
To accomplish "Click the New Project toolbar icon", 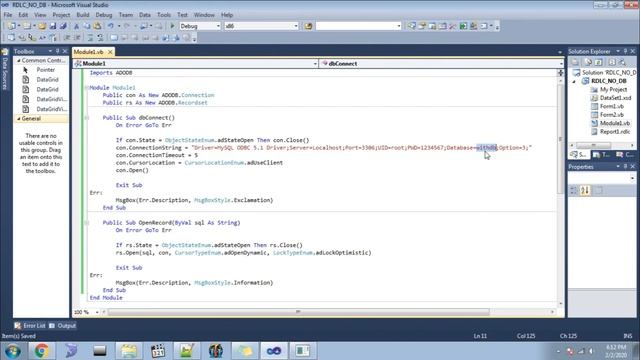I will tap(12, 26).
